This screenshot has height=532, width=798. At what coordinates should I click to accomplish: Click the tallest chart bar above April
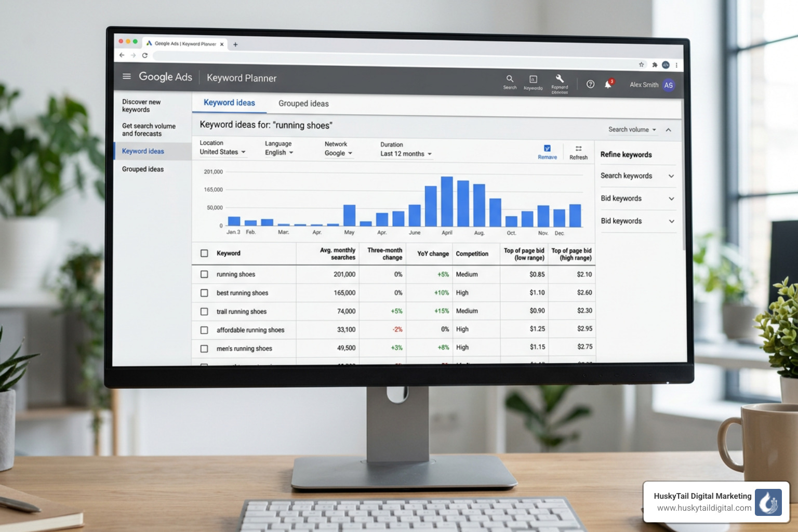pos(447,202)
